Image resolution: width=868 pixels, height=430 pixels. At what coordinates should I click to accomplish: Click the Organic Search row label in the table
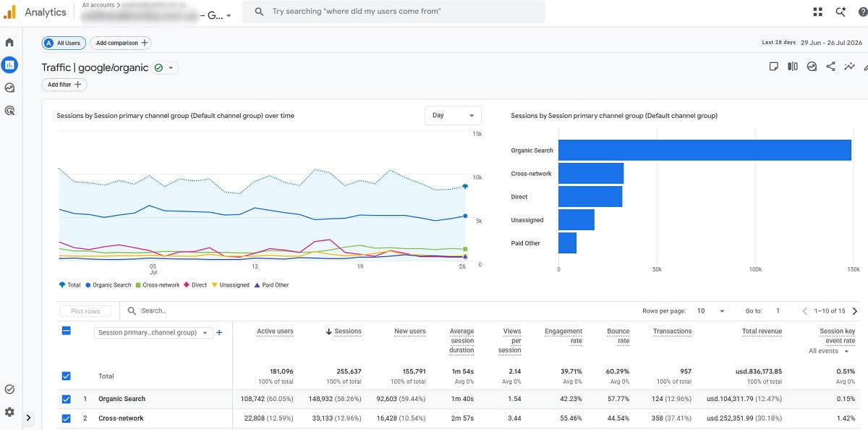[122, 399]
